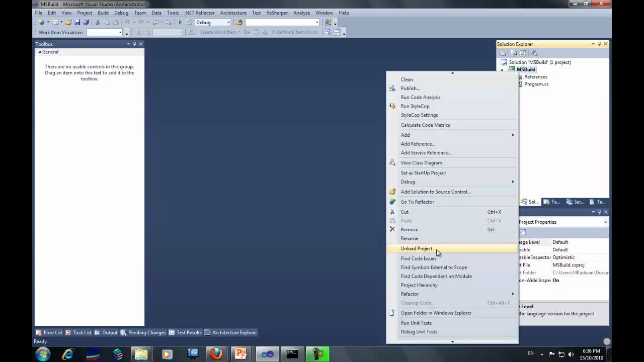
Task: Click the New Project toolbar icon
Action: [41, 22]
